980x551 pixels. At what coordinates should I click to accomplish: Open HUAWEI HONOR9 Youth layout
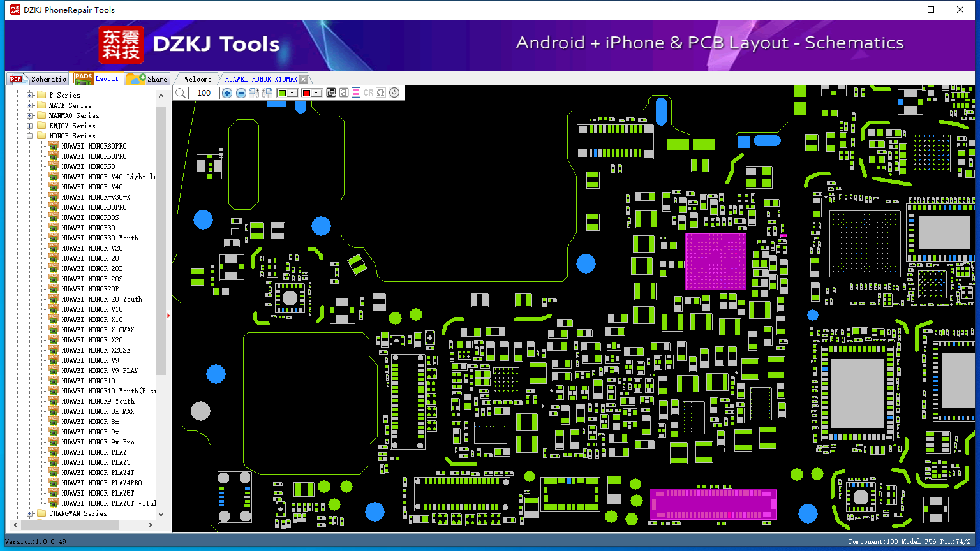tap(98, 401)
